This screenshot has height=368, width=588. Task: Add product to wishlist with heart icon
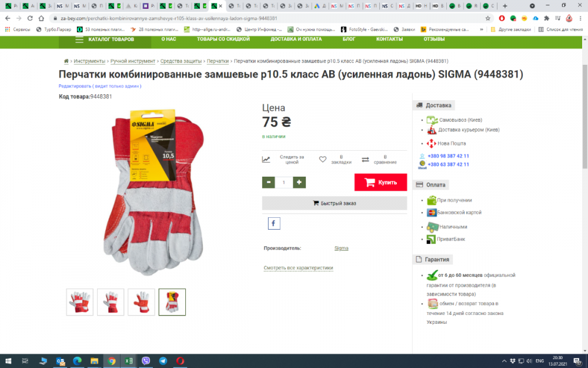click(x=322, y=160)
